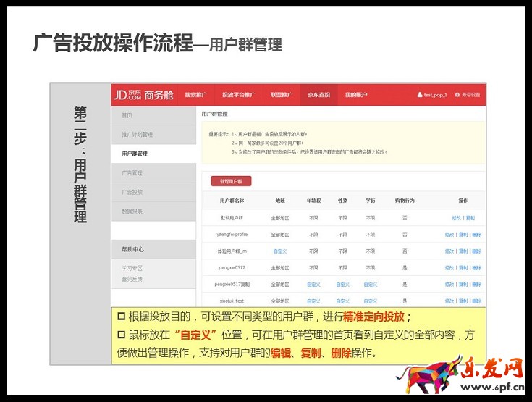Click the user icon beside test_pop_1
This screenshot has width=532, height=402.
point(420,95)
